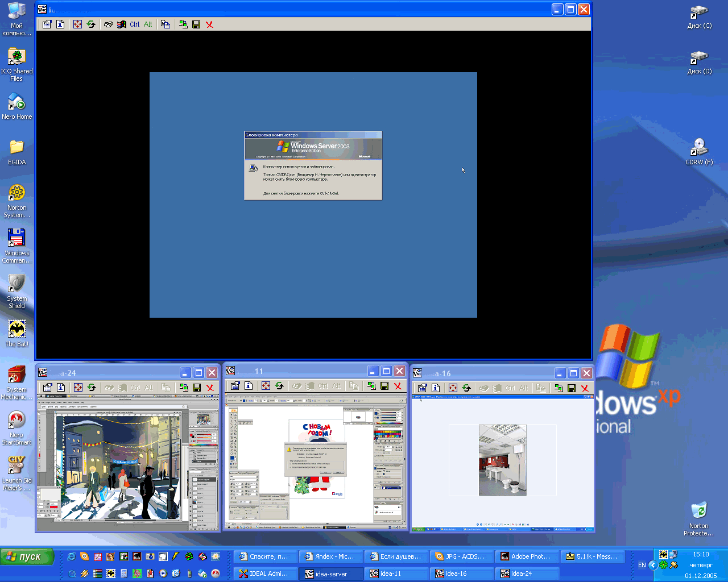728x582 pixels.
Task: Switch to the 5.1!k - Message taskbar button
Action: (593, 556)
